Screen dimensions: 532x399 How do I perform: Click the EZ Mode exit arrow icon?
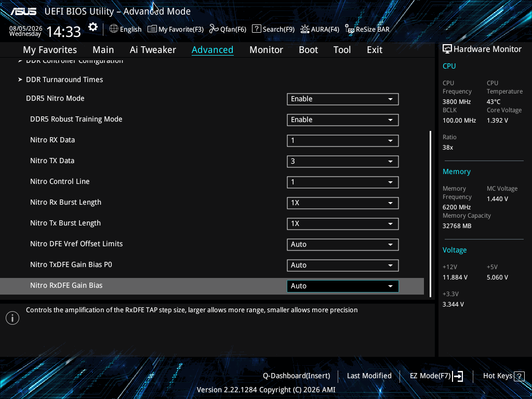tap(458, 376)
